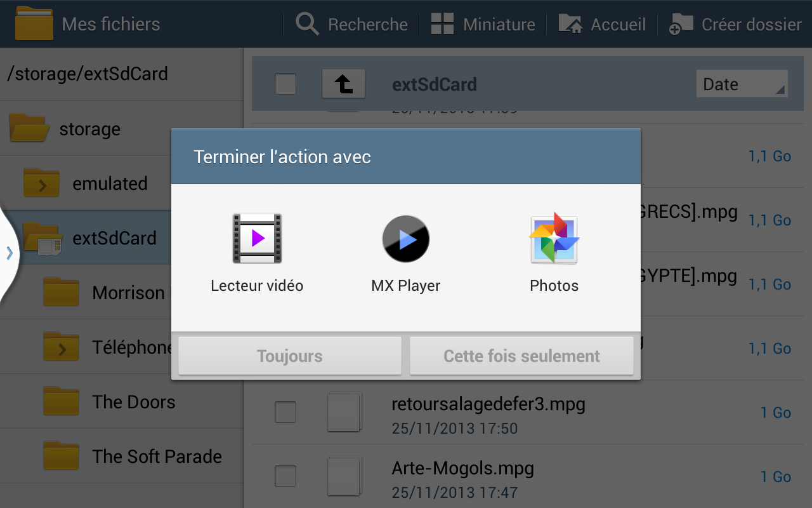Open The Soft Parade folder
The image size is (812, 508).
point(121,457)
